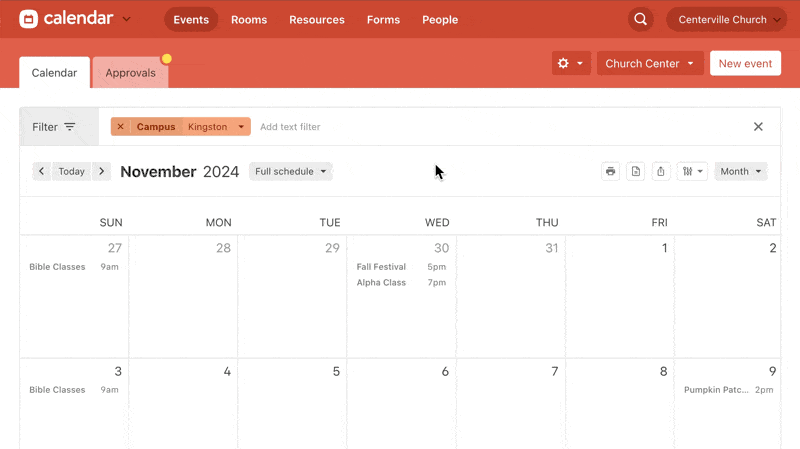This screenshot has height=449, width=800.
Task: Click the Filter lines icon
Action: point(70,127)
